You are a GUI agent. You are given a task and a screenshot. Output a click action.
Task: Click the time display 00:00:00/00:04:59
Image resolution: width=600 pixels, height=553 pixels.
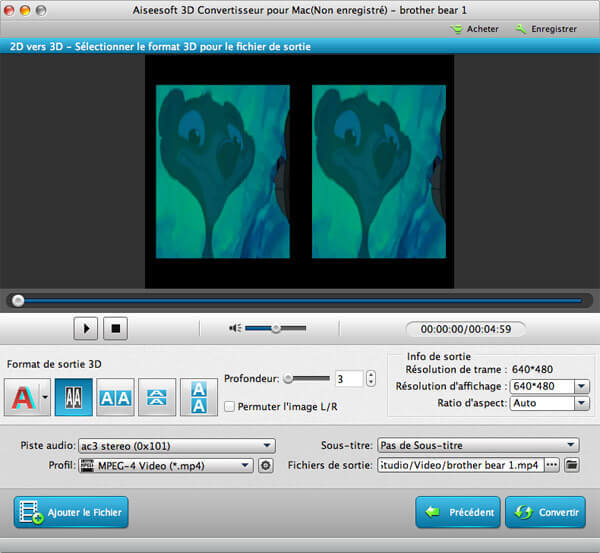466,329
